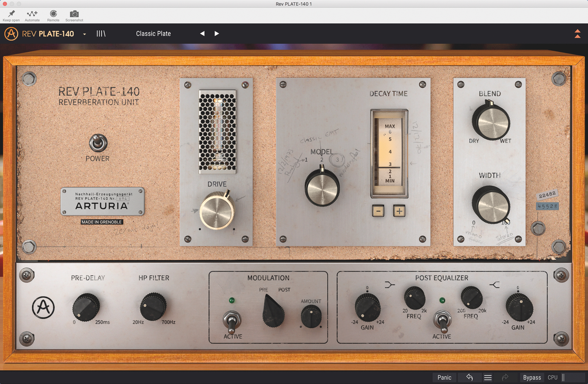Toggle the POWER switch

(98, 143)
